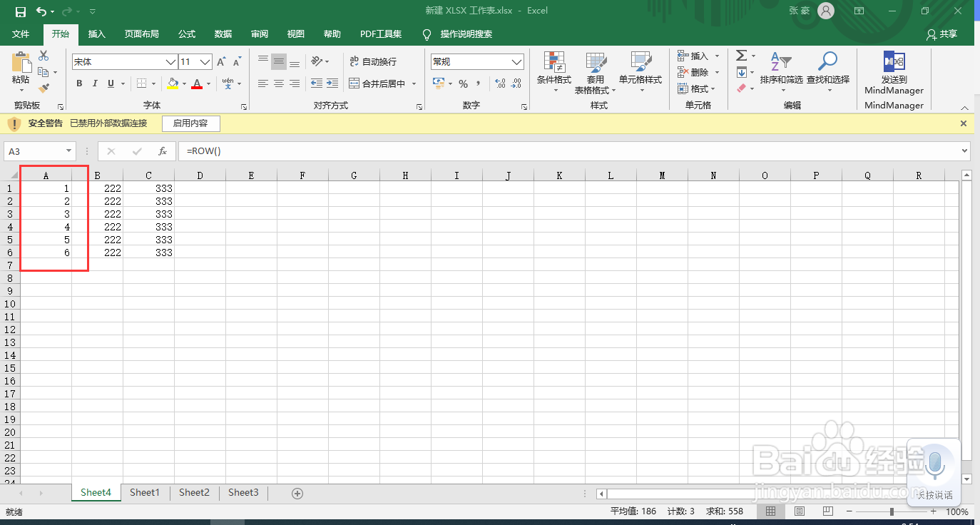This screenshot has height=525, width=980.
Task: Select the Format Painter brush icon
Action: coord(44,88)
